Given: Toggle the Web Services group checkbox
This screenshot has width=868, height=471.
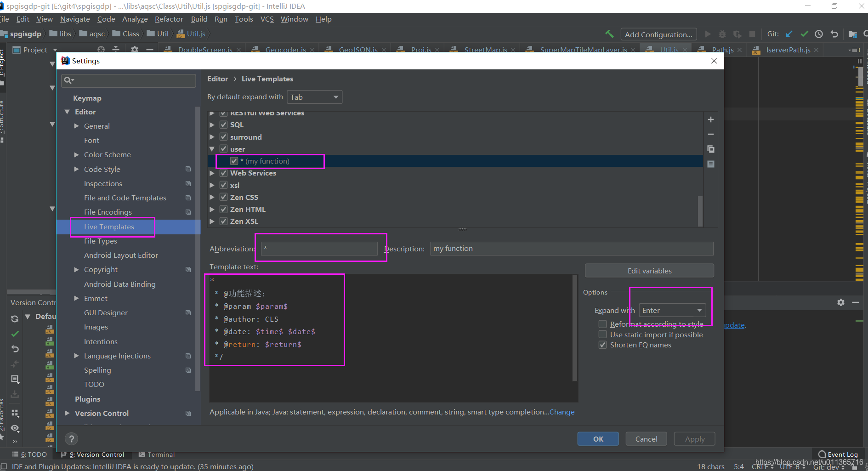Looking at the screenshot, I should point(223,173).
